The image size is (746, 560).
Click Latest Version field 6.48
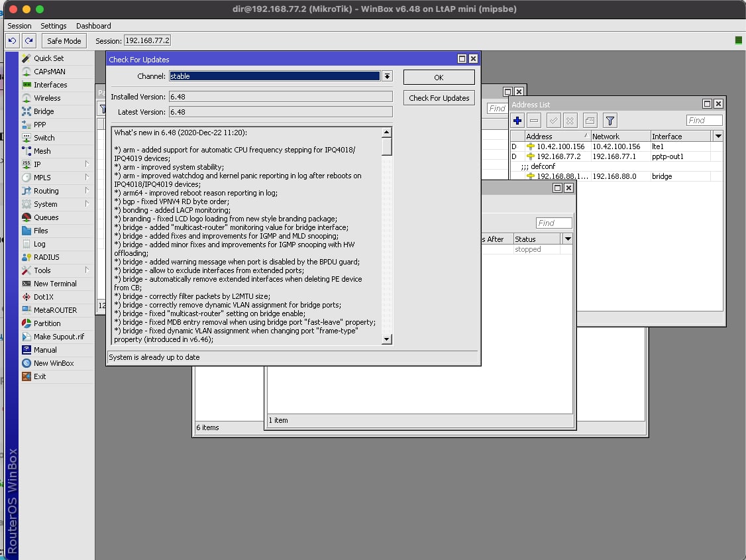(x=281, y=112)
